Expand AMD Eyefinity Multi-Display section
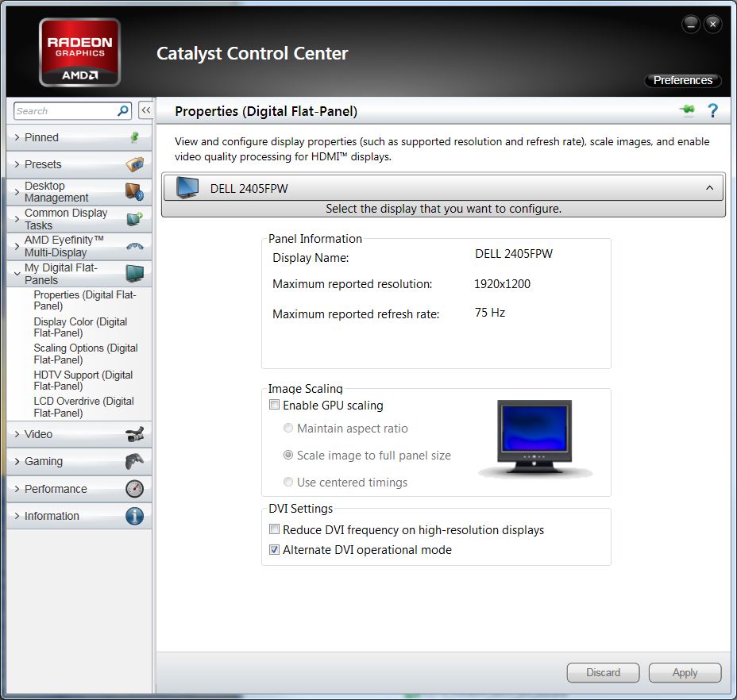737x700 pixels. (x=79, y=246)
